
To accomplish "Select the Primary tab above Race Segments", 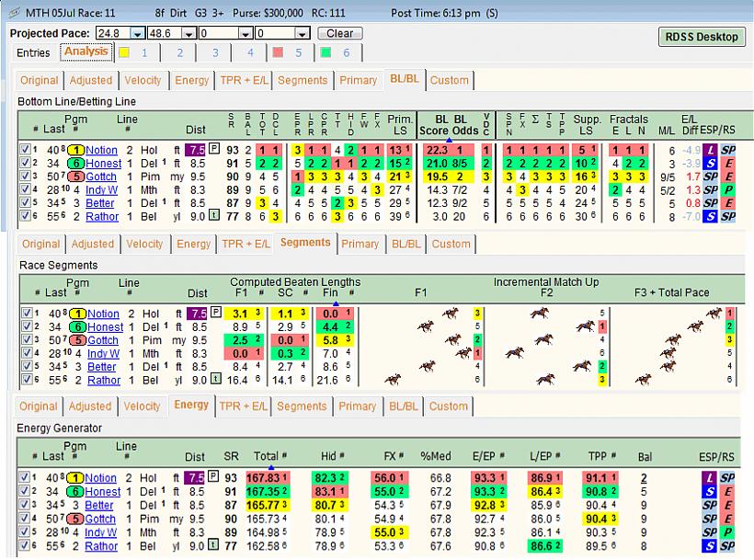I will (x=360, y=245).
